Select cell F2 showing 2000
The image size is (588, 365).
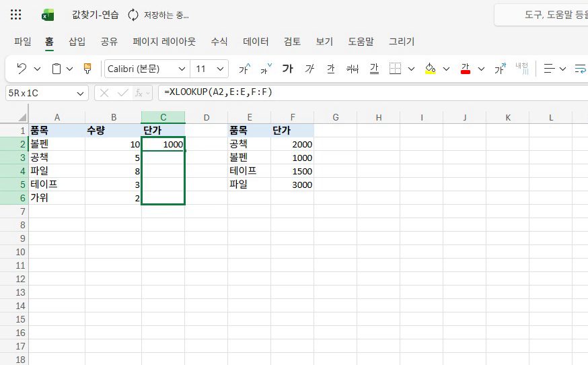point(293,144)
